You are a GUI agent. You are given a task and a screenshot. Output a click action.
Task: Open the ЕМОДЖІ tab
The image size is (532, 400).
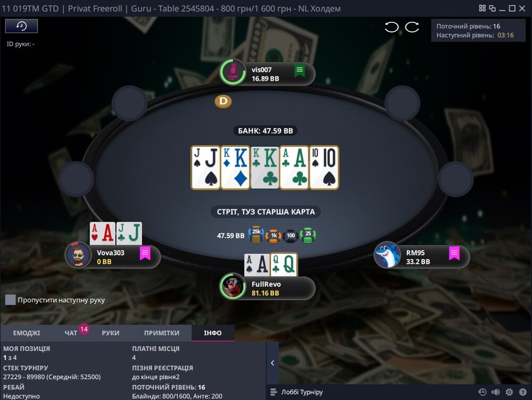pyautogui.click(x=27, y=333)
